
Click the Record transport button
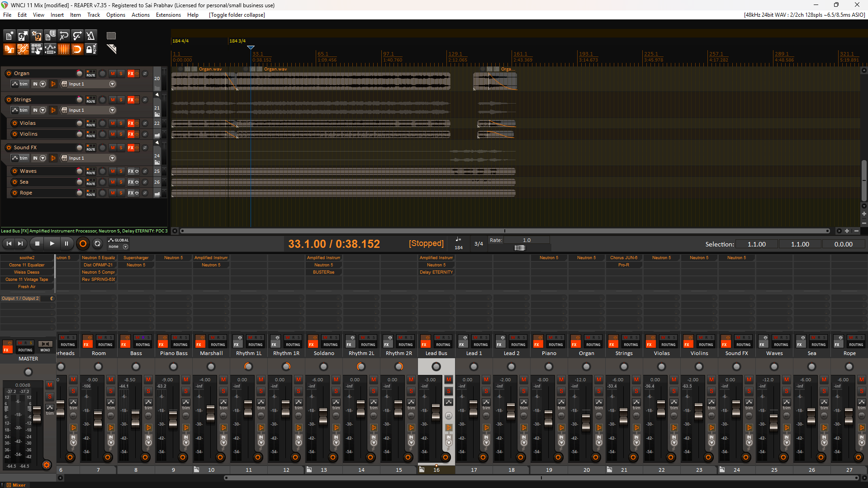(x=83, y=244)
